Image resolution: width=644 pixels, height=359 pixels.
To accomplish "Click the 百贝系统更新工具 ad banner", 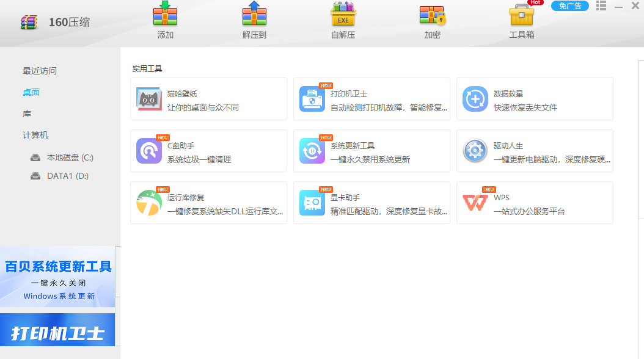I will coord(57,277).
